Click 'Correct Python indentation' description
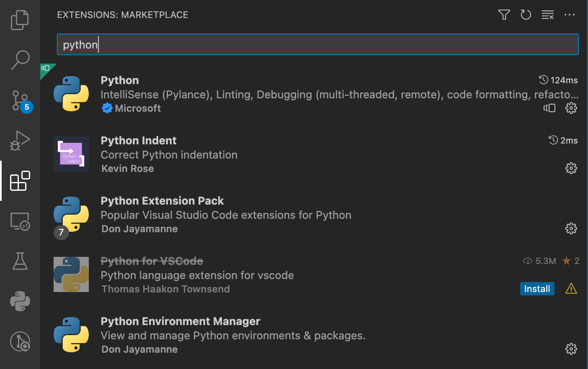588x369 pixels. pyautogui.click(x=169, y=155)
